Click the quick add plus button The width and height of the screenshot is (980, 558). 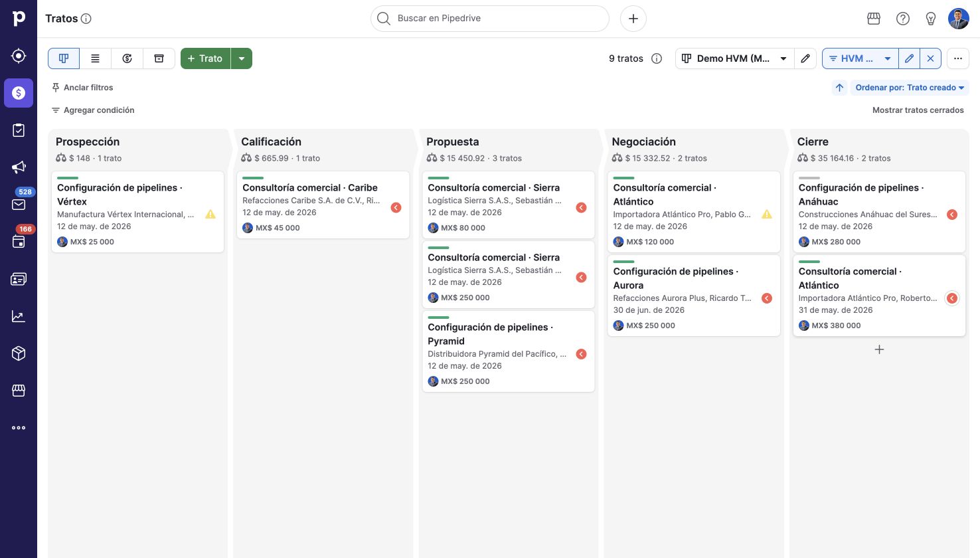click(x=633, y=19)
